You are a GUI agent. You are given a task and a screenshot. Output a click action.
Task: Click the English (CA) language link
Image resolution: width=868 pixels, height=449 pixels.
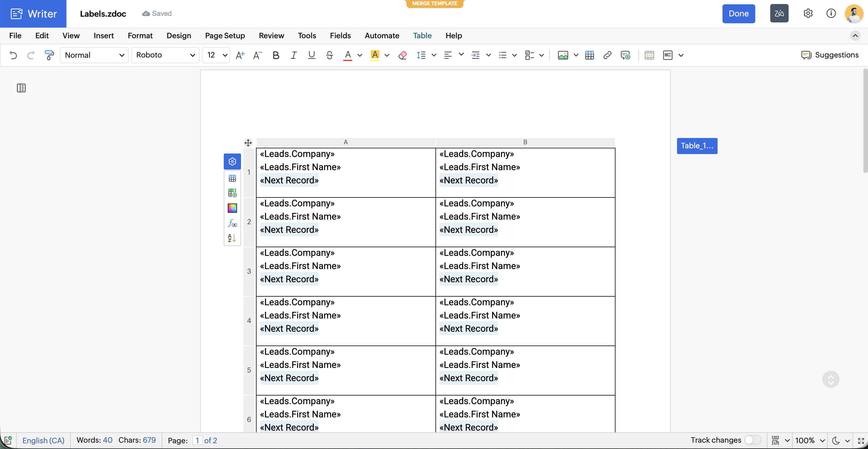coord(43,440)
